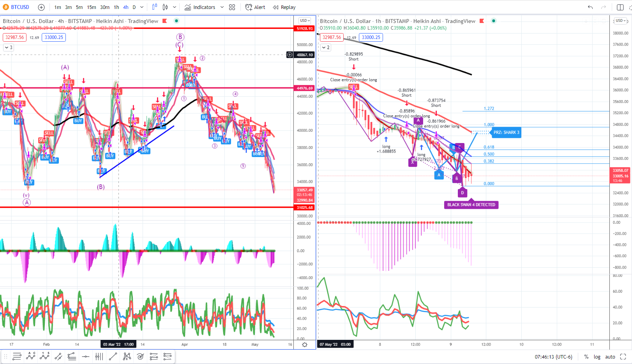The width and height of the screenshot is (632, 364).
Task: Select the Fibonacci retracement tool
Action: 154,356
